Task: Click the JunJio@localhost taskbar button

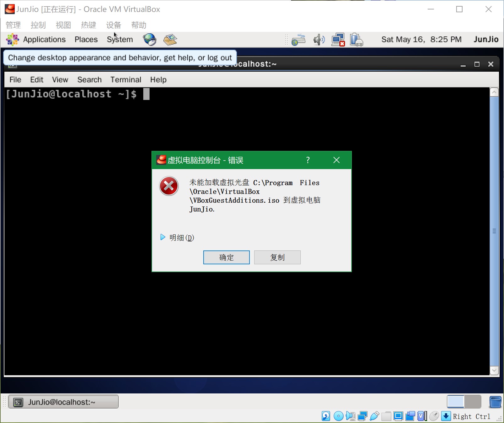Action: tap(63, 402)
